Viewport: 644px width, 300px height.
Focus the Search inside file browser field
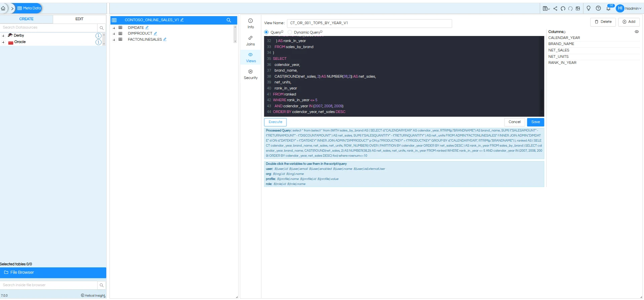[x=49, y=285]
